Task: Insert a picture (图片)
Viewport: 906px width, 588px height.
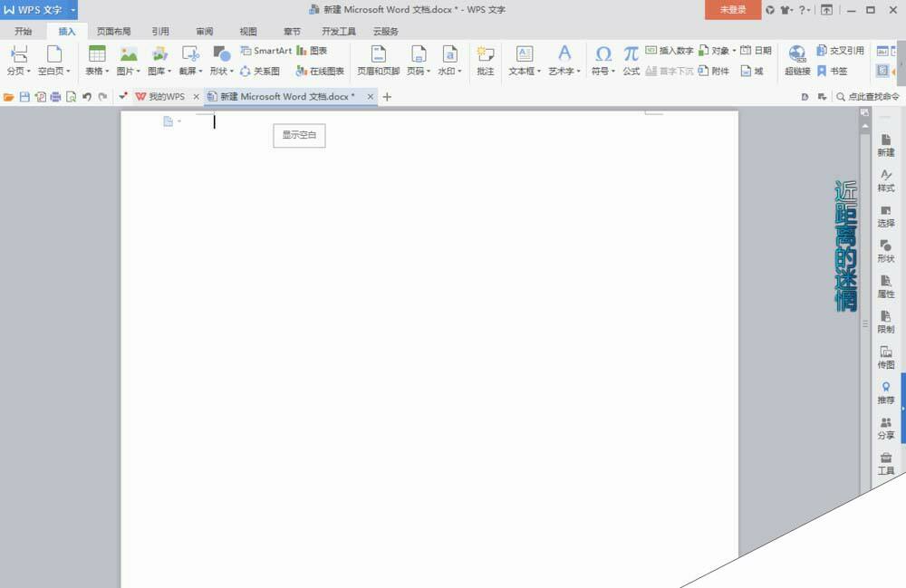Action: 129,60
